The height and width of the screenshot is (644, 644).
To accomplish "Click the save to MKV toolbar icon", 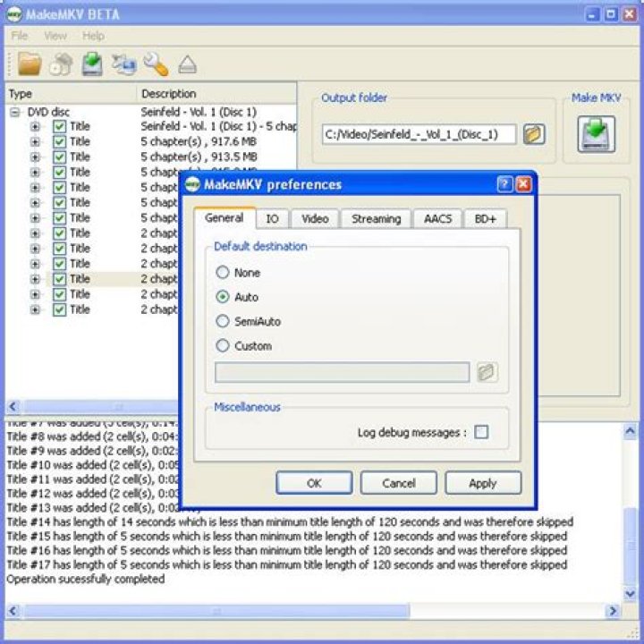I will pyautogui.click(x=92, y=64).
